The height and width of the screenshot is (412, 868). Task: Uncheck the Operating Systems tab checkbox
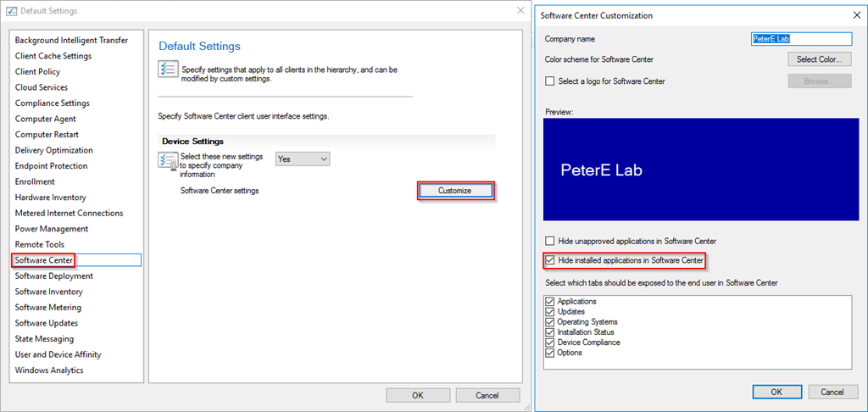(x=551, y=322)
